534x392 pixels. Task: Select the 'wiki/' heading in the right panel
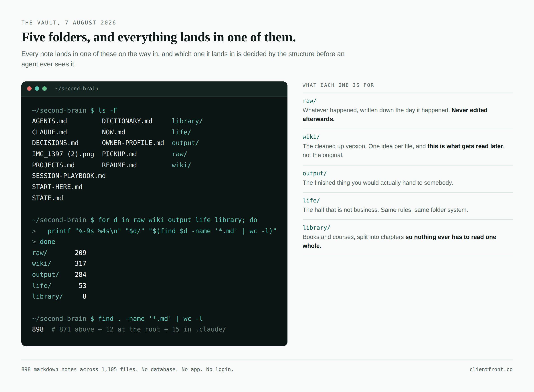coord(311,137)
